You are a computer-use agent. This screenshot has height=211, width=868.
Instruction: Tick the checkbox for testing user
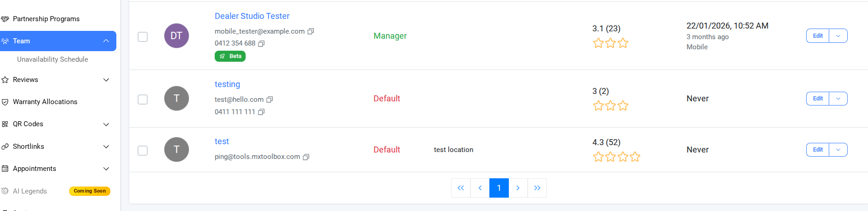pyautogui.click(x=143, y=100)
